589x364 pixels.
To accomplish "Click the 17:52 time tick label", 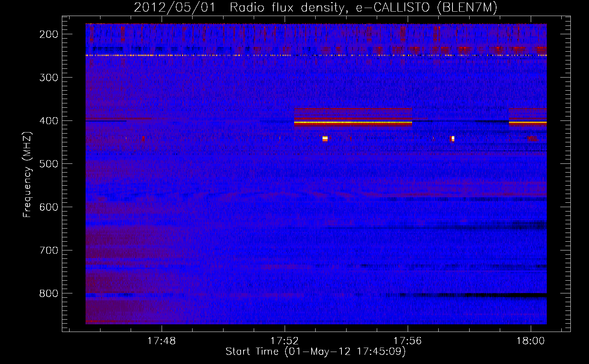I will (x=284, y=341).
